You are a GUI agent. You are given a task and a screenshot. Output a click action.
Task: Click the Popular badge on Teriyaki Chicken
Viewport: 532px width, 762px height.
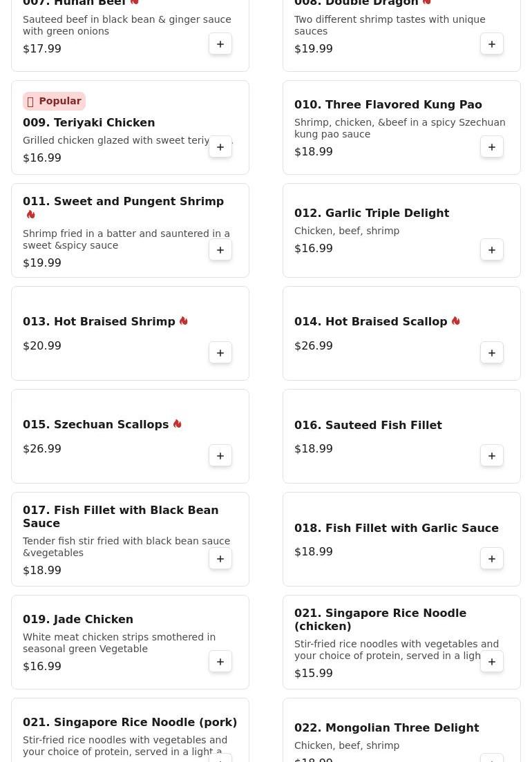click(54, 101)
